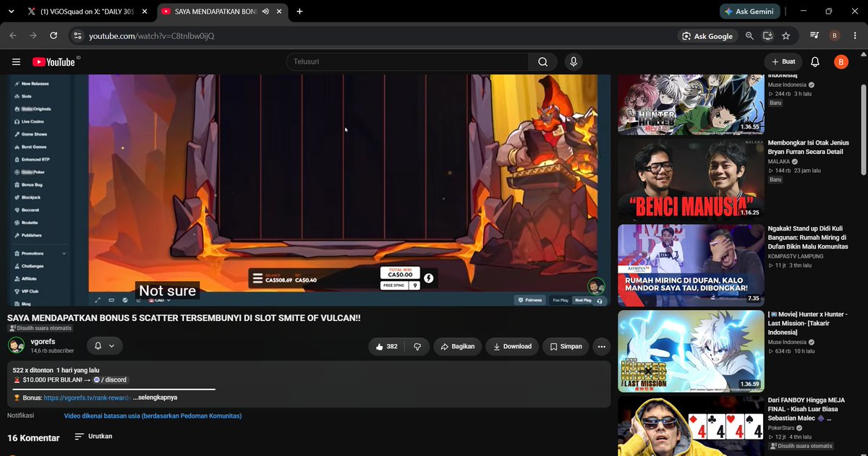The width and height of the screenshot is (868, 456).
Task: Expand the subscription notification bell dropdown
Action: pos(104,346)
